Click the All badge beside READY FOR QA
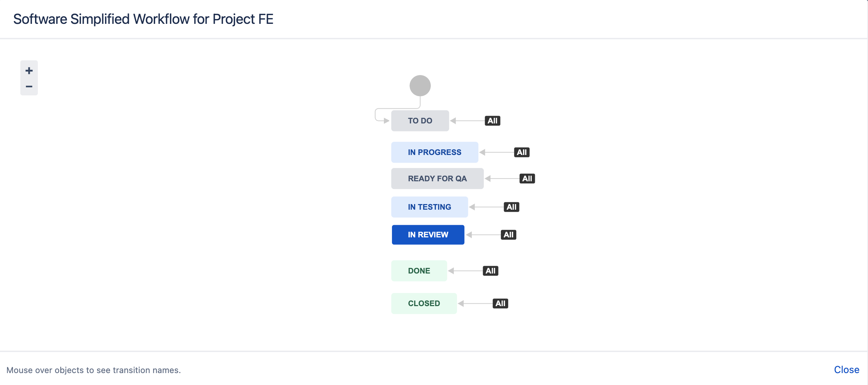 (527, 178)
